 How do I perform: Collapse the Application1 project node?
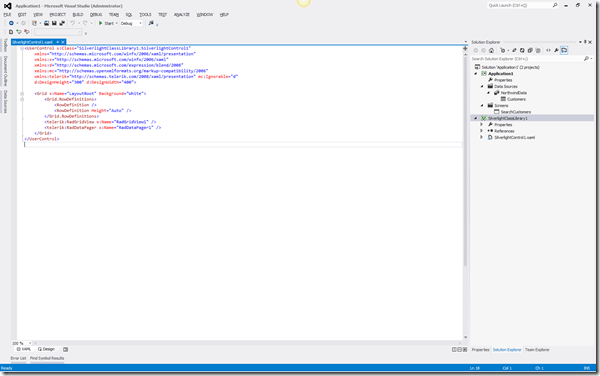click(x=476, y=73)
